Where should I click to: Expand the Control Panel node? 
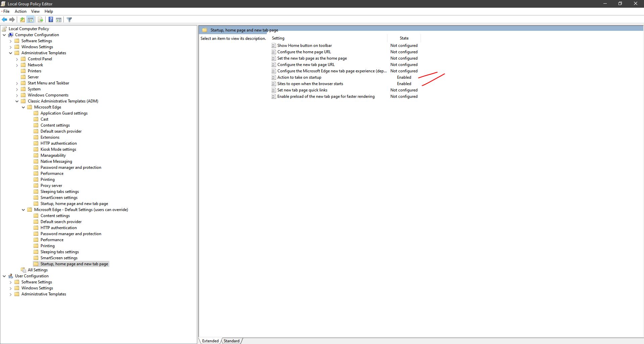tap(17, 59)
